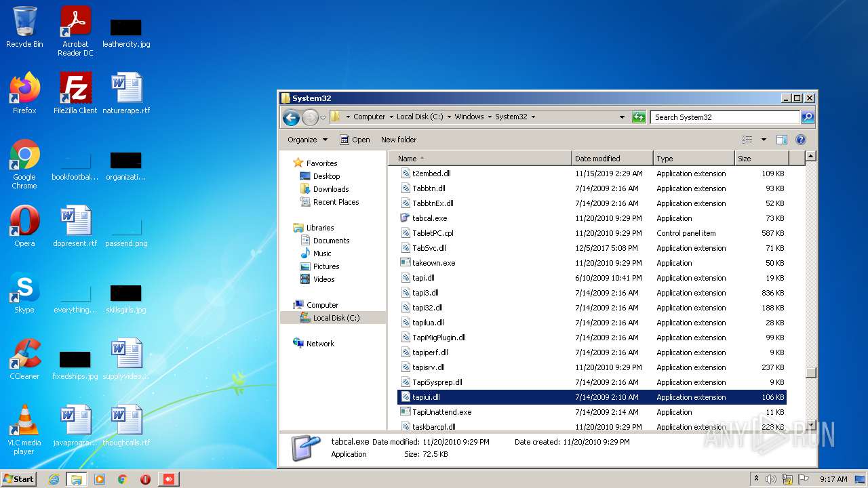Viewport: 868px width, 488px height.
Task: Open CCleaner desktop shortcut
Action: click(24, 359)
